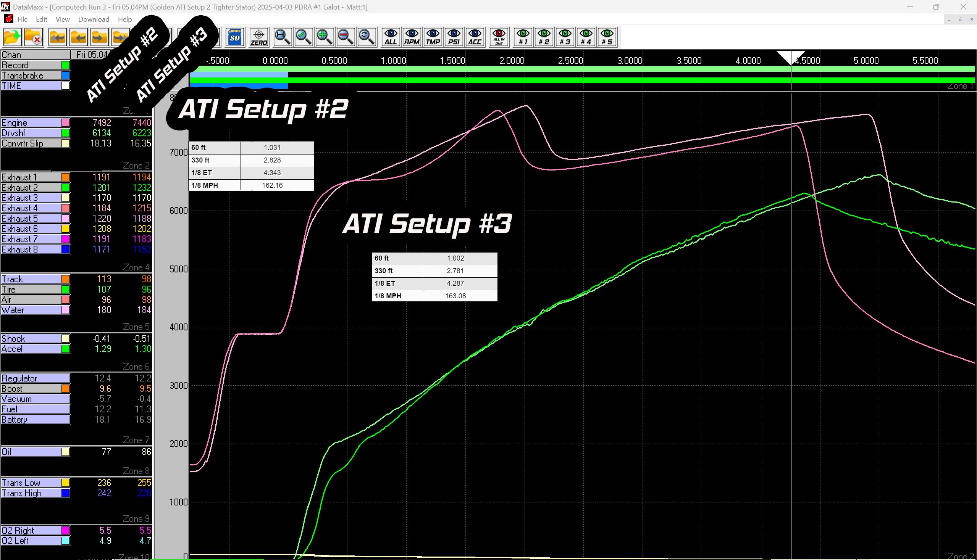Toggle the ALL IN ONE red eye view
This screenshot has height=560, width=977.
pos(499,37)
